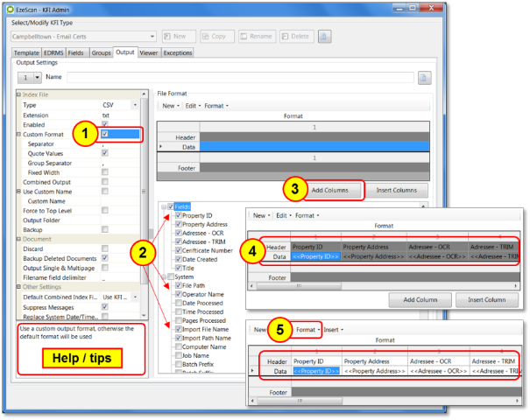Open the EDRMS tab
The width and height of the screenshot is (530, 420).
[x=52, y=53]
